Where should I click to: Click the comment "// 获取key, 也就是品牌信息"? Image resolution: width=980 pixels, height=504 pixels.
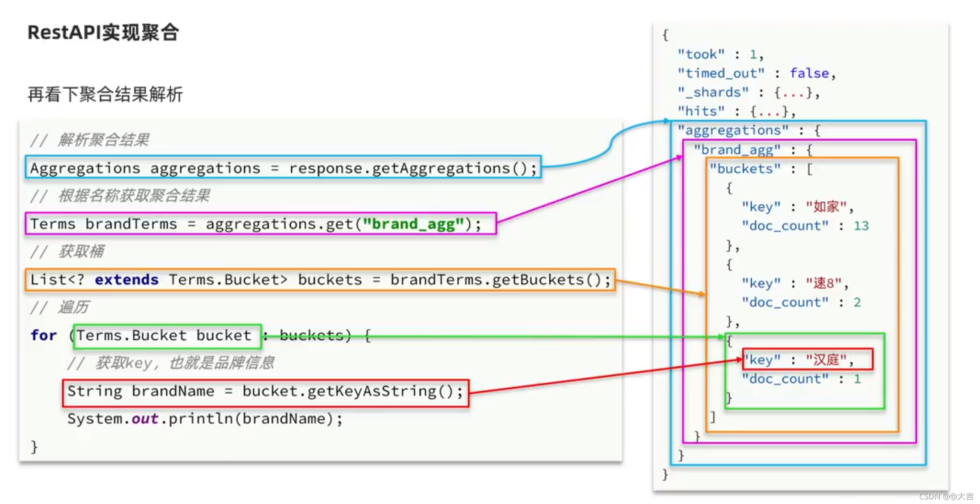point(171,363)
